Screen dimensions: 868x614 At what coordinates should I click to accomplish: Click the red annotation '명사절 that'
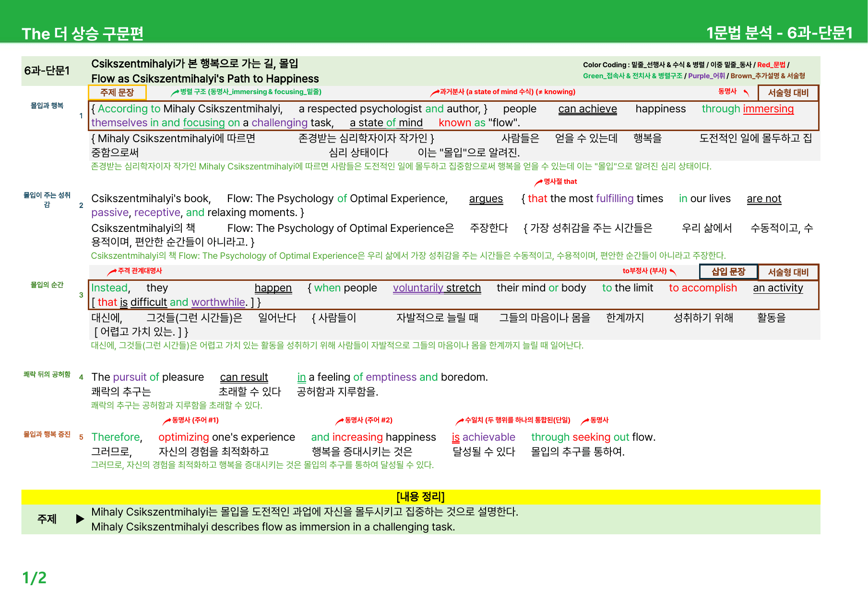[560, 181]
